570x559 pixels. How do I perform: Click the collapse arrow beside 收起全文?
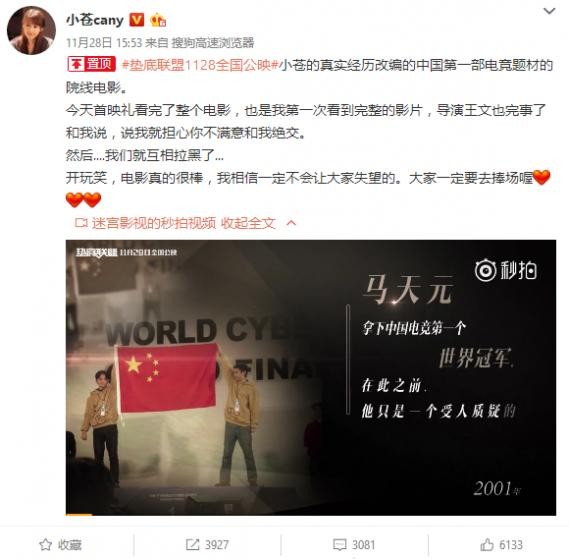coord(291,223)
